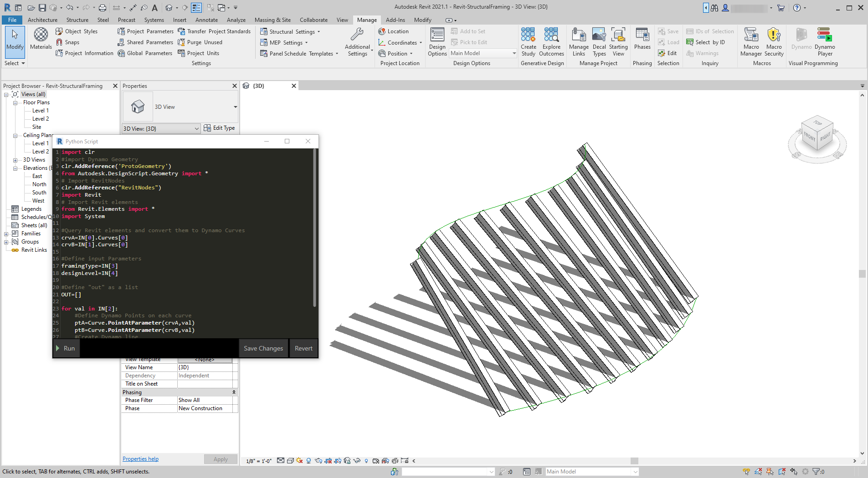The height and width of the screenshot is (478, 868).
Task: Click the Python editor vertical scrollbar
Action: coord(314,228)
